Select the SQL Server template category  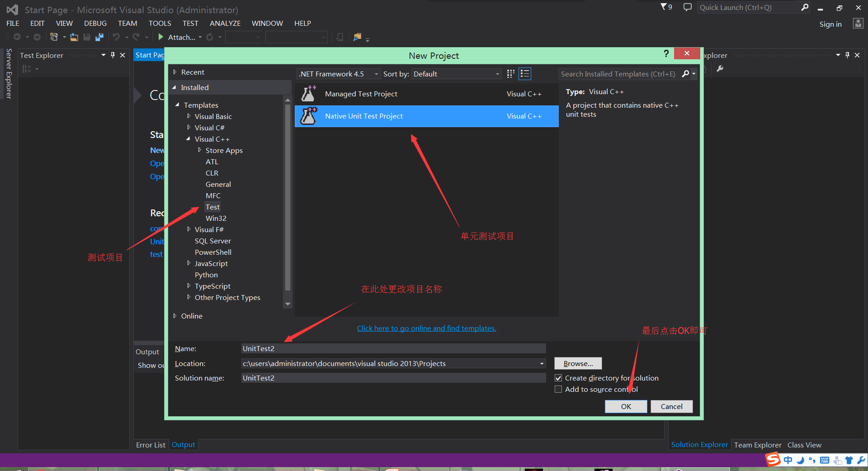213,241
